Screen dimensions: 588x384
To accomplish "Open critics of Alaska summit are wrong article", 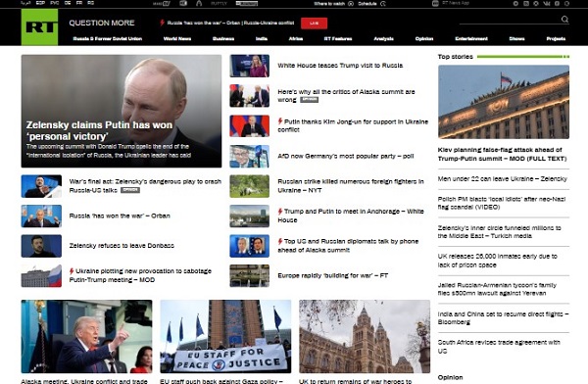I will pos(346,96).
